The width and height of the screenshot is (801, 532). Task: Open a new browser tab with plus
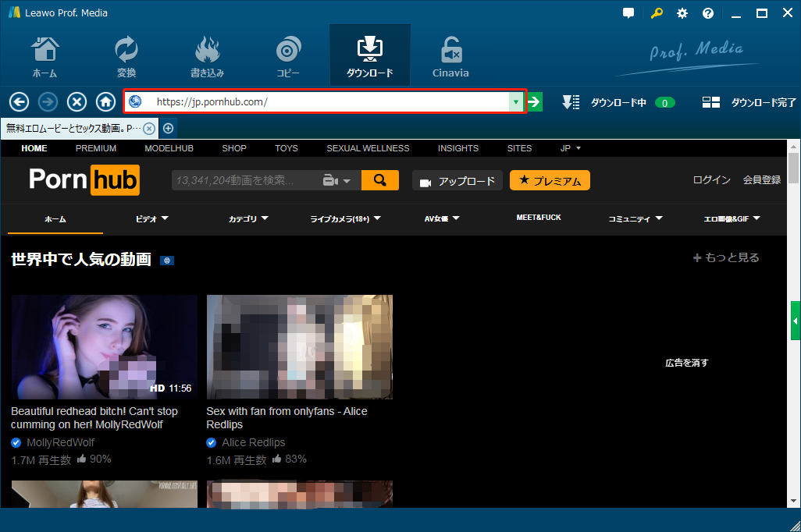pyautogui.click(x=168, y=128)
